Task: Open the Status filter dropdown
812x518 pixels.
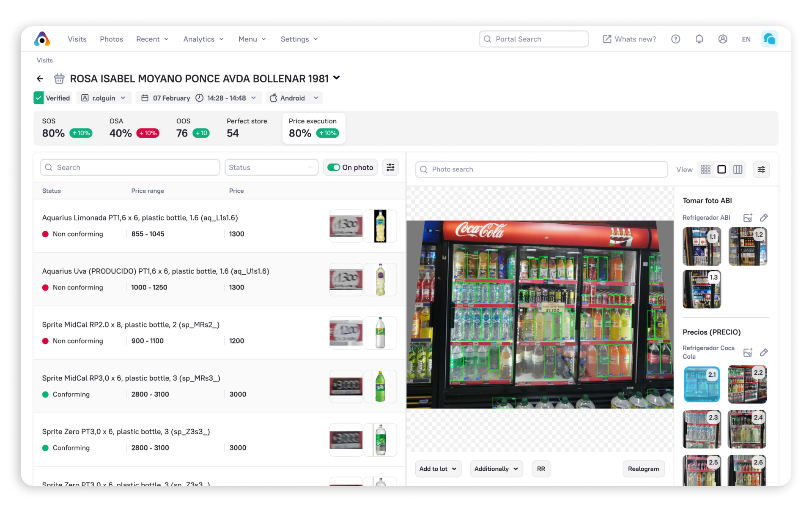Action: pyautogui.click(x=271, y=167)
